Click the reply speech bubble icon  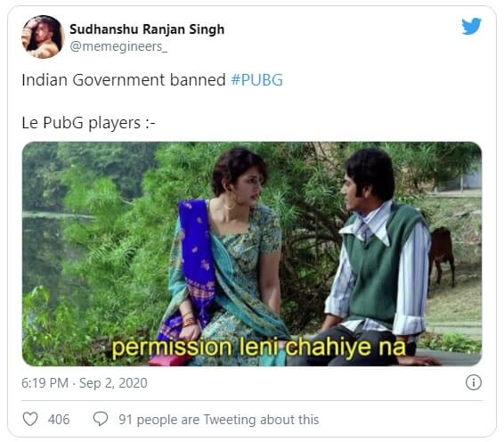click(x=101, y=419)
